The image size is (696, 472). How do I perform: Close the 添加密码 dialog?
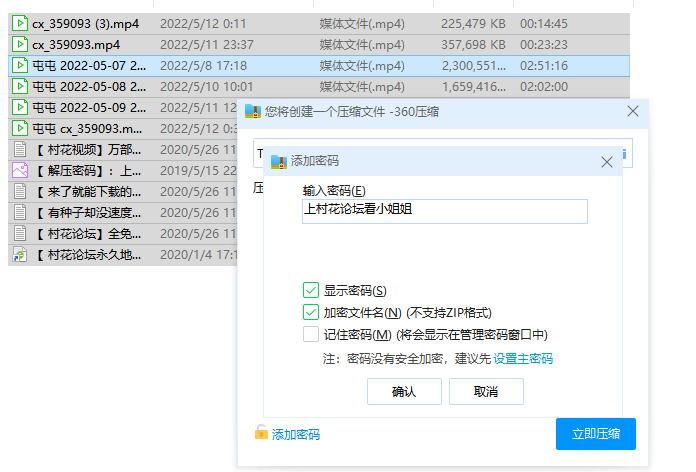point(606,161)
